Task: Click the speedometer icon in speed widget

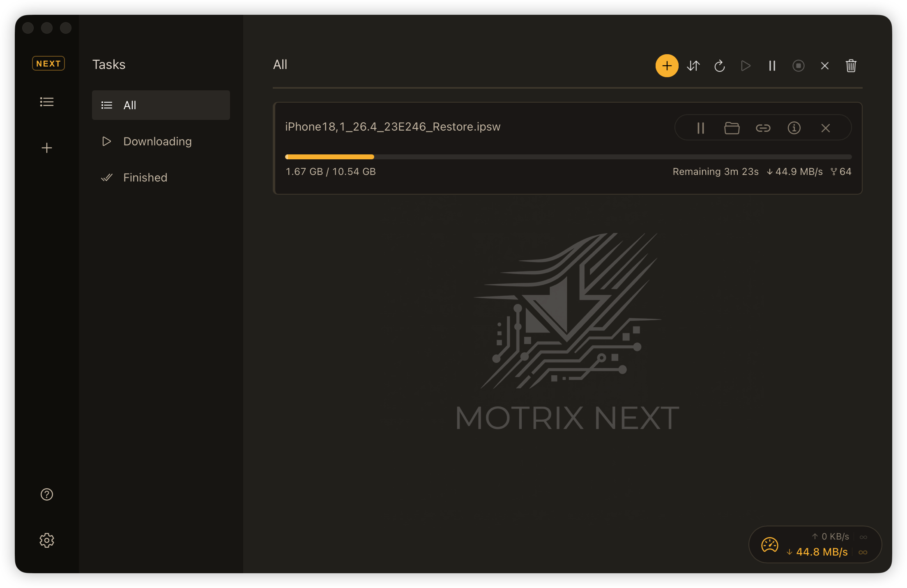Action: click(x=770, y=544)
